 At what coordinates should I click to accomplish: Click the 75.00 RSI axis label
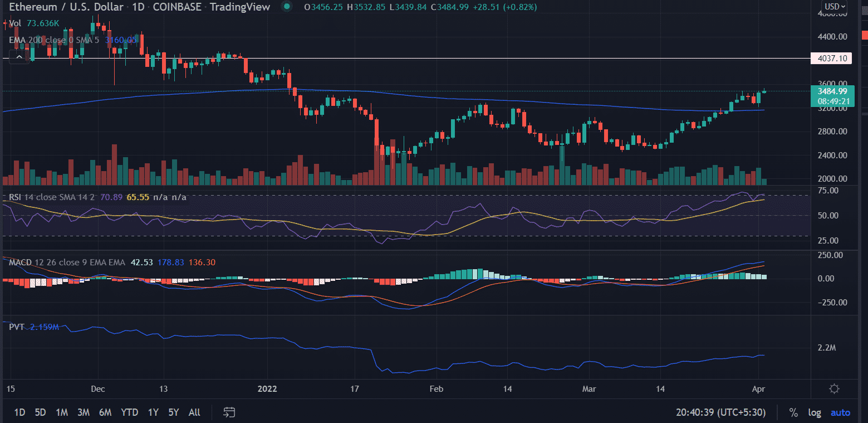[829, 191]
